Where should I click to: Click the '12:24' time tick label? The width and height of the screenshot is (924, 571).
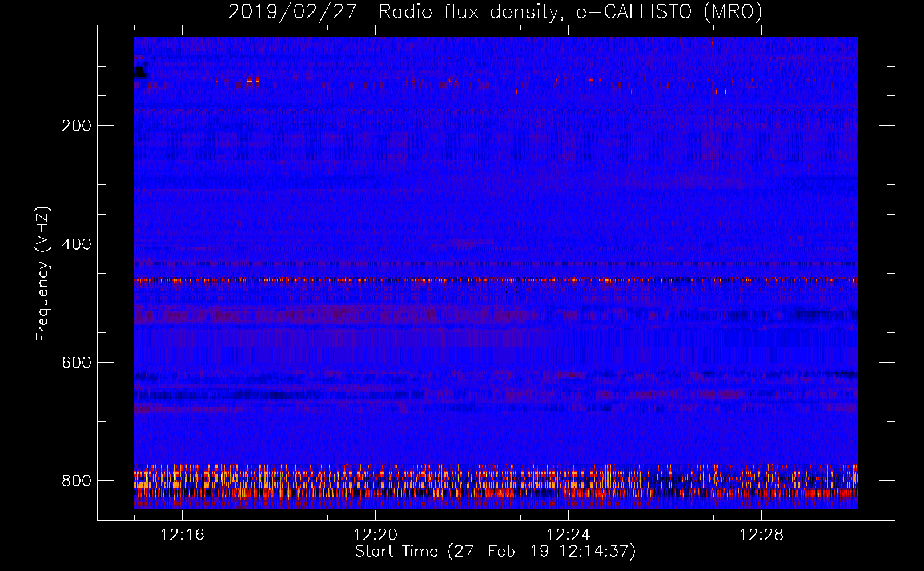568,534
